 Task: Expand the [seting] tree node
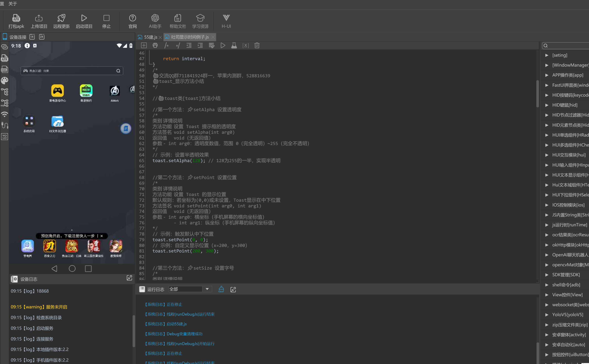[x=547, y=55]
